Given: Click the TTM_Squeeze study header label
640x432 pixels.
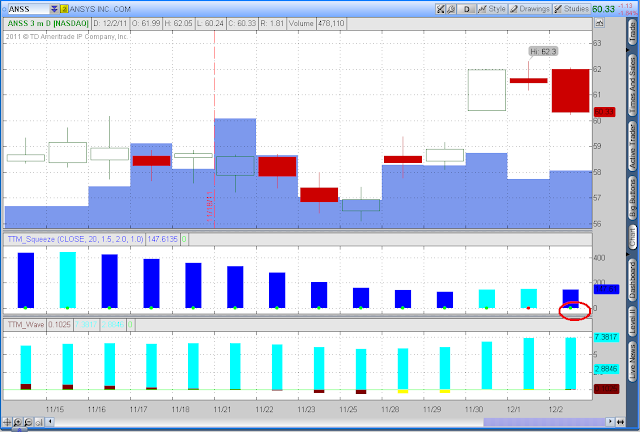Looking at the screenshot, I should (76, 239).
